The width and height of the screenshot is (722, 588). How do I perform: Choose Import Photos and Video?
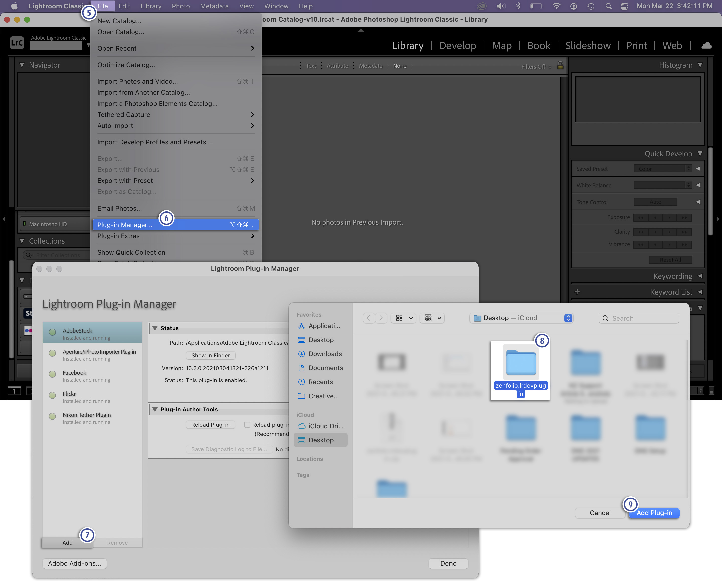point(175,81)
